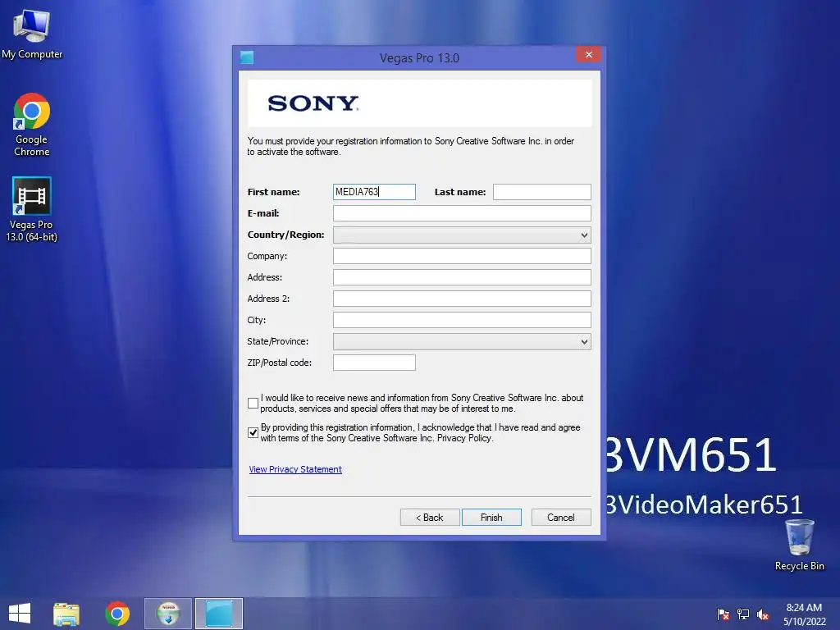Focus the Address input field
The image size is (840, 630).
[462, 277]
